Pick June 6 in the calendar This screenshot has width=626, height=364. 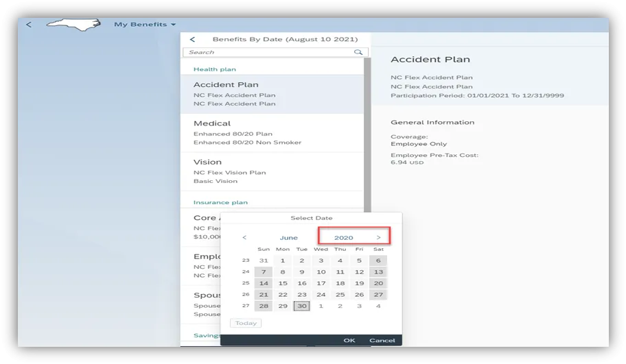(x=378, y=260)
